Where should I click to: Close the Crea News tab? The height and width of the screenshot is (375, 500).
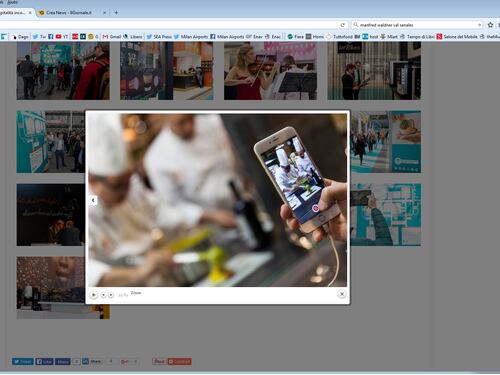point(104,13)
